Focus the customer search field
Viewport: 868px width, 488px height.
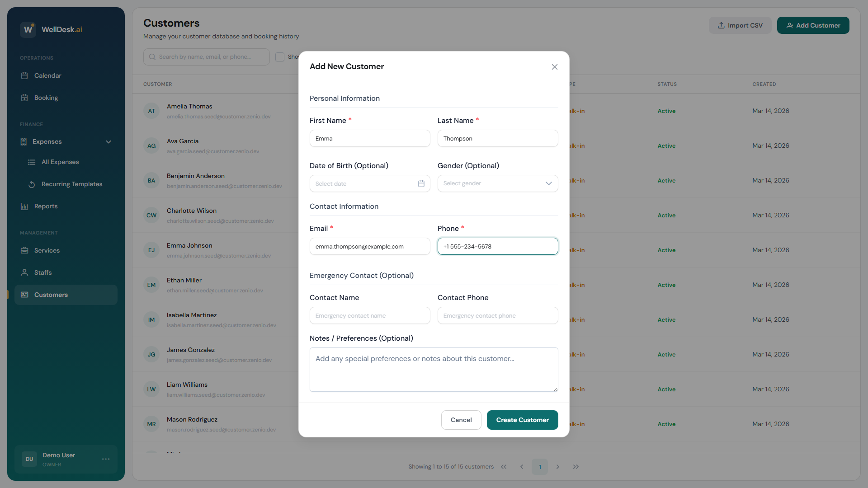click(207, 57)
